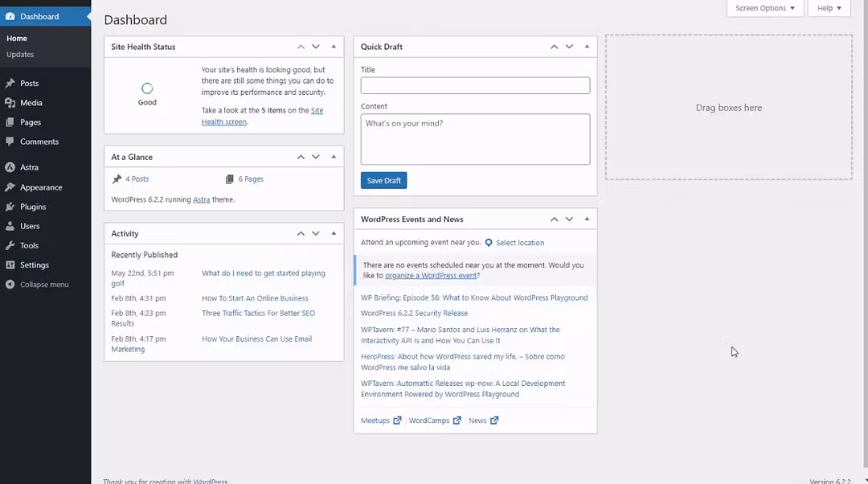
Task: Toggle the Activity panel visibility
Action: (x=334, y=234)
